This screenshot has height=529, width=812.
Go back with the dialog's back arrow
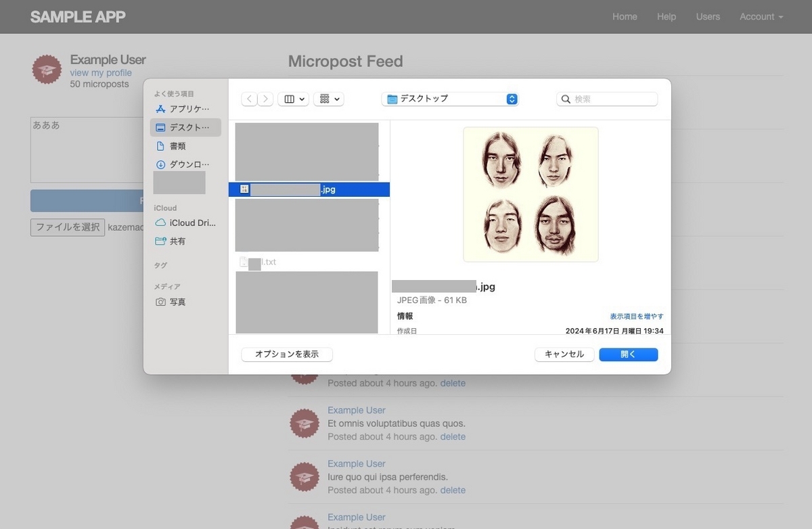pos(250,99)
